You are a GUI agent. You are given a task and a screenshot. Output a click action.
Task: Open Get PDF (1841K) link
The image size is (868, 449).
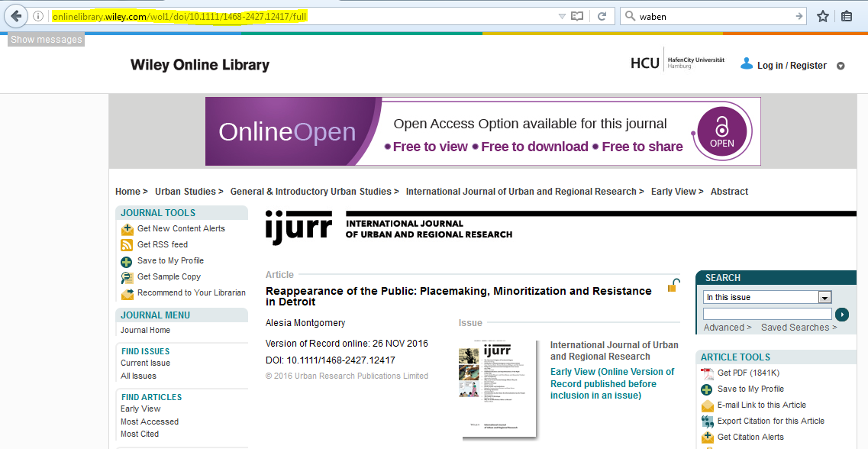748,373
